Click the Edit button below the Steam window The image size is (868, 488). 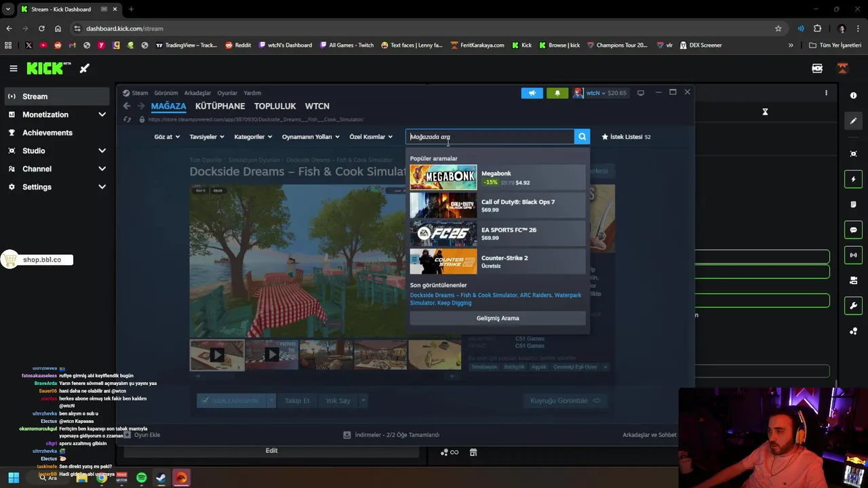pos(271,451)
